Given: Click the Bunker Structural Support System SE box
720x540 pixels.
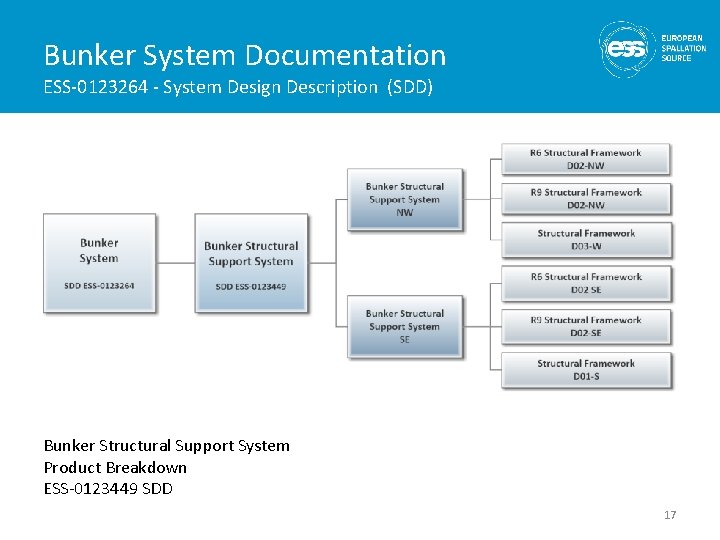Looking at the screenshot, I should point(405,326).
